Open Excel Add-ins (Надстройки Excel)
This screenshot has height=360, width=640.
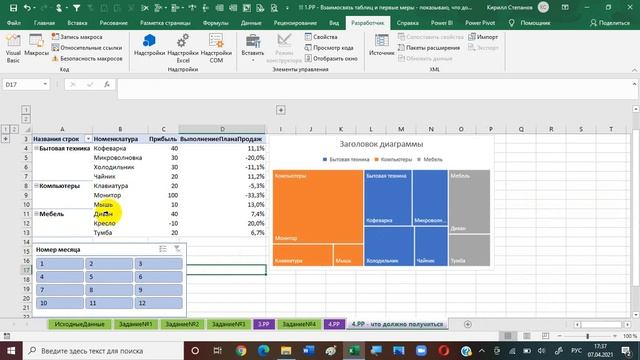coord(183,49)
